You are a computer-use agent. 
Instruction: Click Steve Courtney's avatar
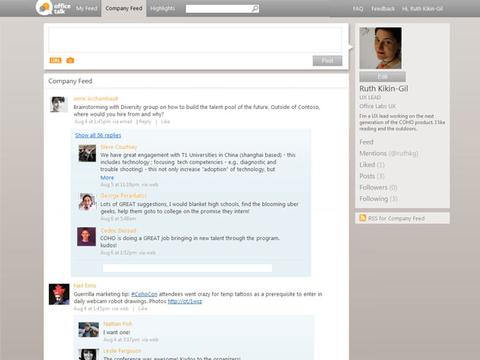(87, 153)
